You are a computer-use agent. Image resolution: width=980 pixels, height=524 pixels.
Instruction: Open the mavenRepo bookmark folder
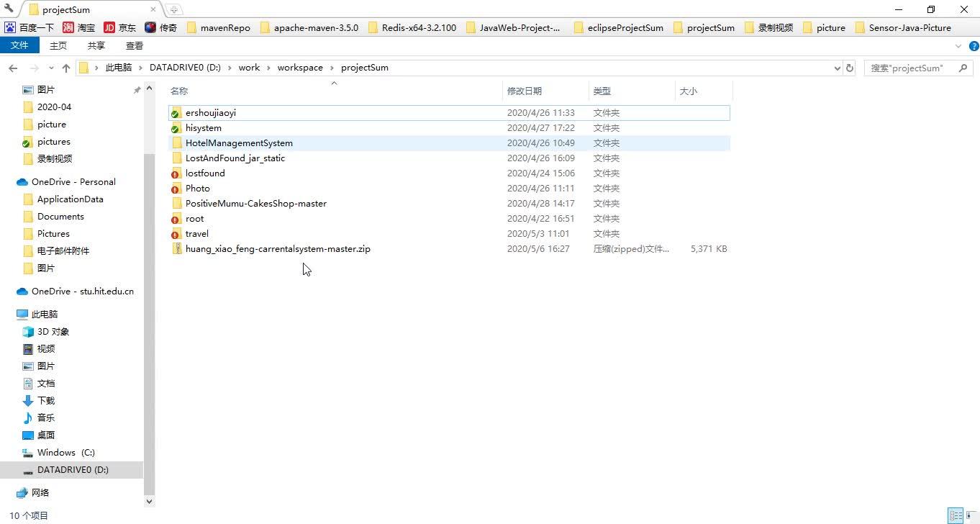click(225, 27)
